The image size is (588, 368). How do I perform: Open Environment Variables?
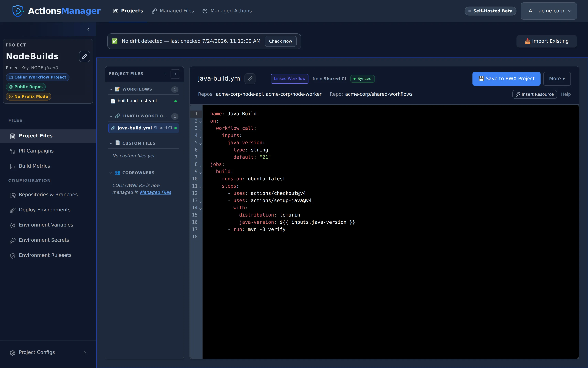tap(48, 225)
